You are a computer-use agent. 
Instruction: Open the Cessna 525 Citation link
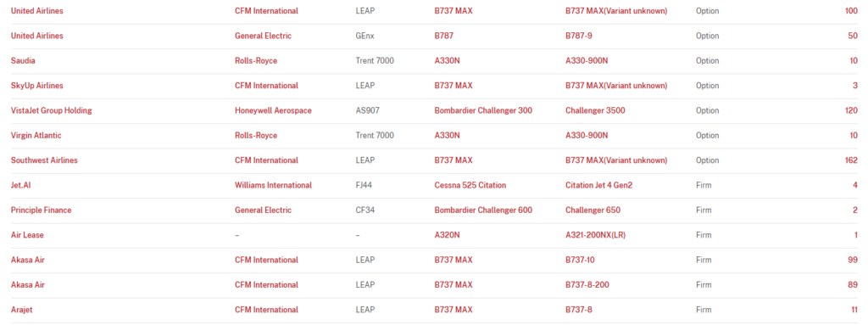click(470, 185)
